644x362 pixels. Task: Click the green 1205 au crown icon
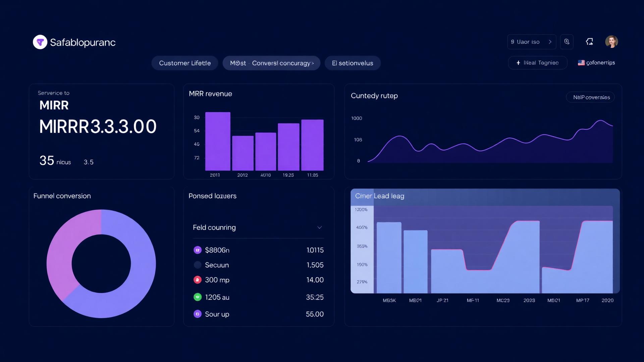coord(197,297)
